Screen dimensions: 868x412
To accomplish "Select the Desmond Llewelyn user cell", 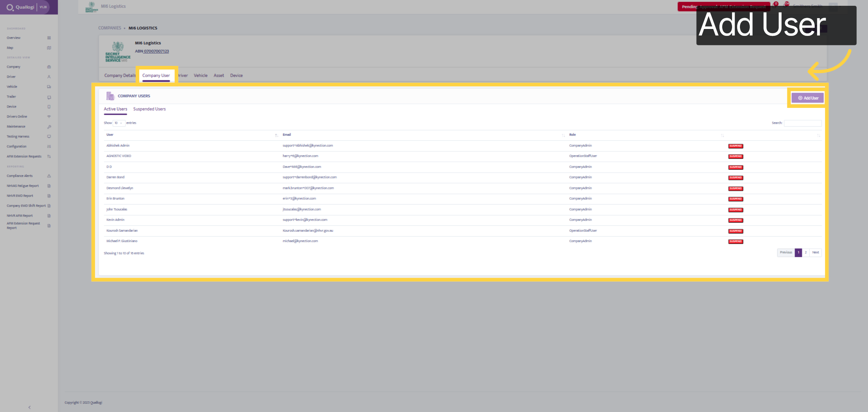I will 120,188.
